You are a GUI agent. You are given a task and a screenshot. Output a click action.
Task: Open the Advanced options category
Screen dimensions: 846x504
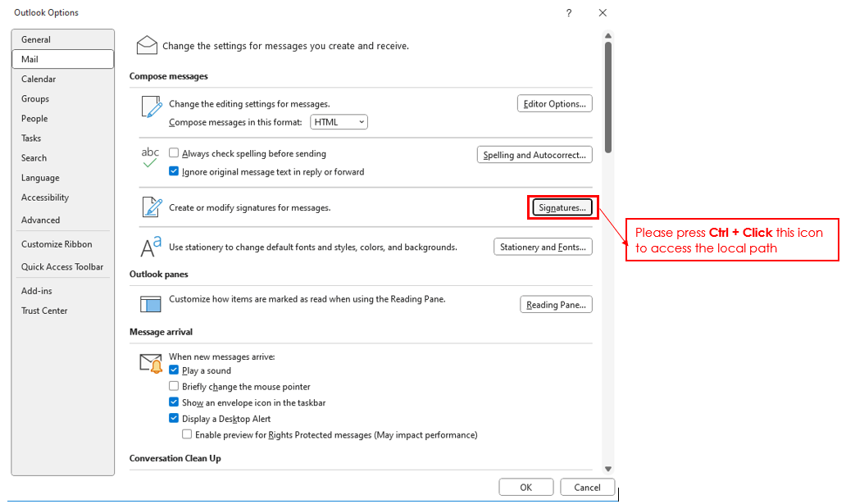(62, 220)
